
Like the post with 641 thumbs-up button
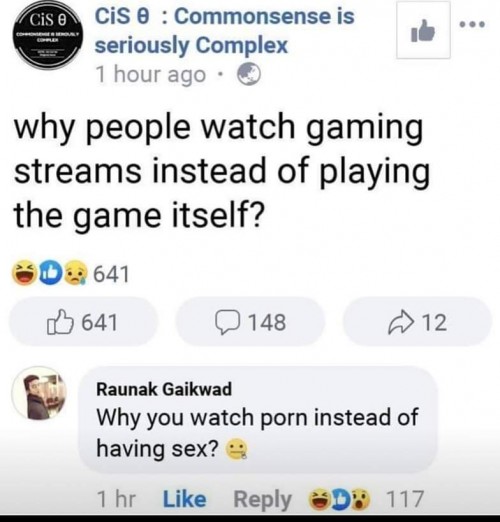click(x=83, y=322)
